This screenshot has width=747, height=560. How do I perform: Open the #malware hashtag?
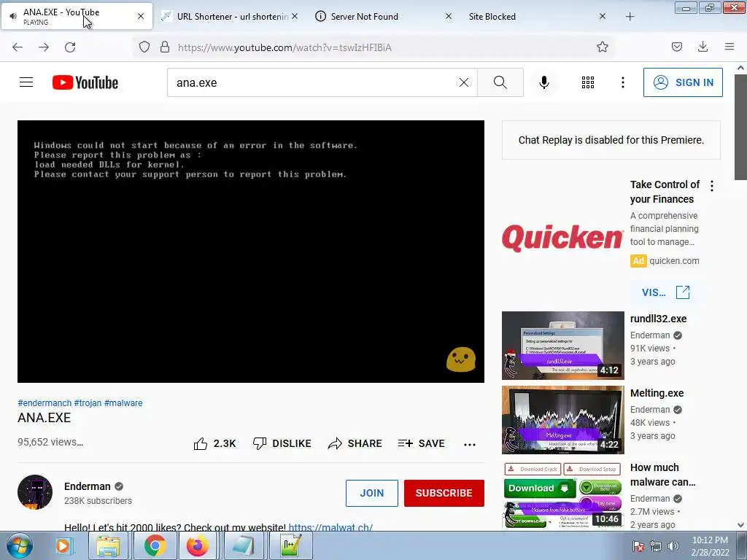[x=123, y=402]
